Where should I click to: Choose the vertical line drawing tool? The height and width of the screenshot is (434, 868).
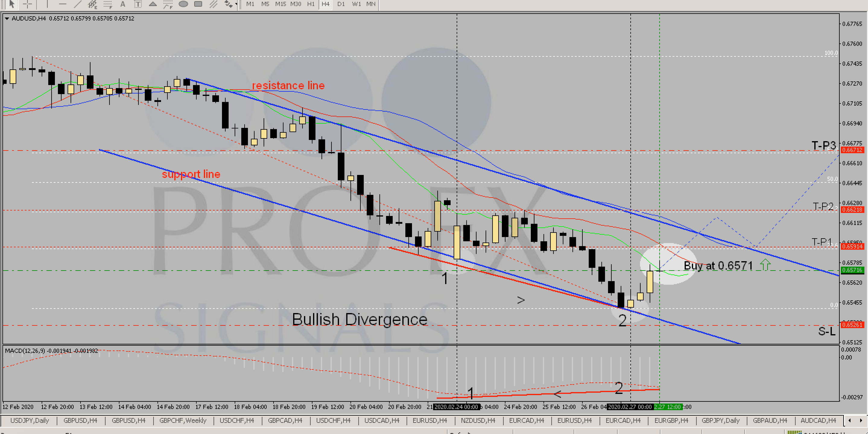47,4
